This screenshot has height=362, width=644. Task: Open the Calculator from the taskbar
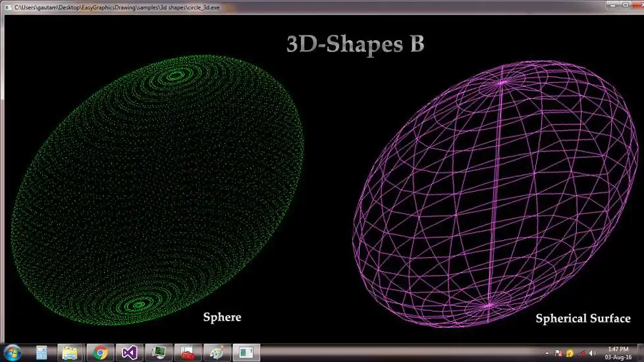[41, 353]
